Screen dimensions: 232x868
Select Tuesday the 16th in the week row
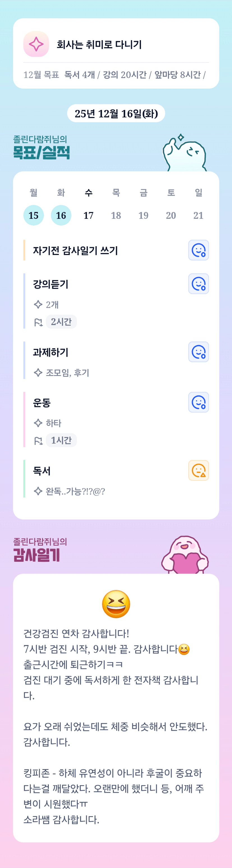click(x=61, y=215)
